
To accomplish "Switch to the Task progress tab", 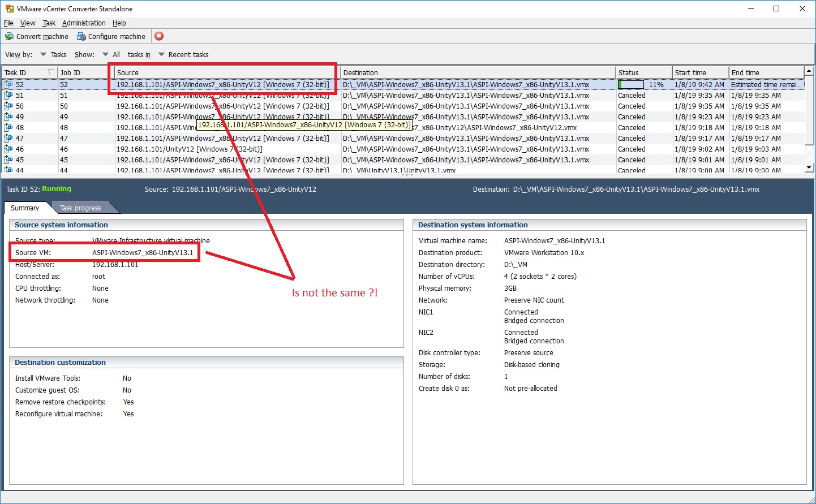I will coord(80,207).
